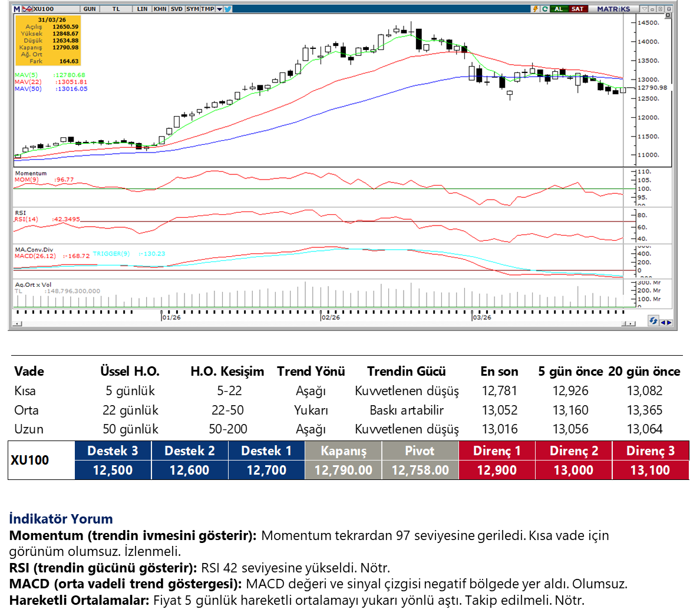Click the chart icon beside XU100 symbol
Screen dimensions: 690x616
pos(28,9)
